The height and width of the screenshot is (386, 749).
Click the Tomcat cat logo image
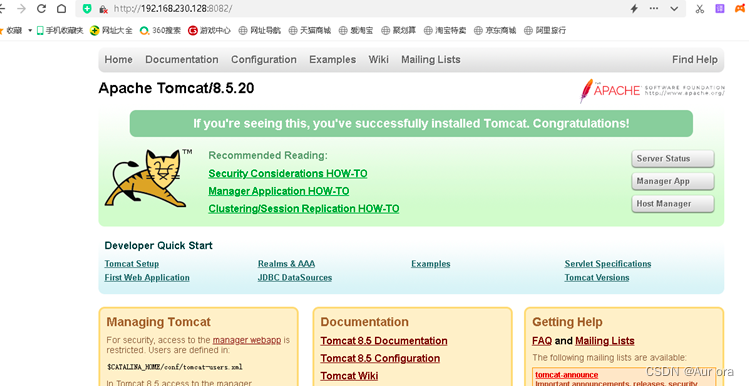click(149, 178)
